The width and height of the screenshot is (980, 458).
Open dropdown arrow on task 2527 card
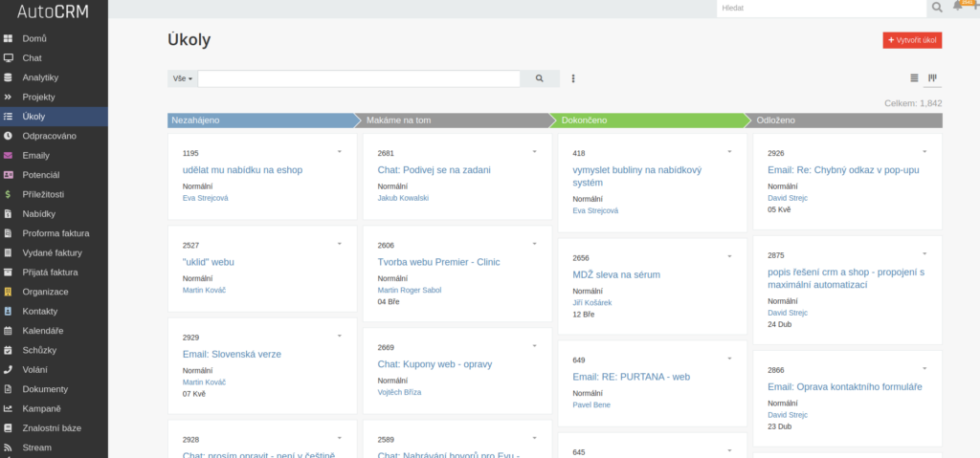(340, 244)
